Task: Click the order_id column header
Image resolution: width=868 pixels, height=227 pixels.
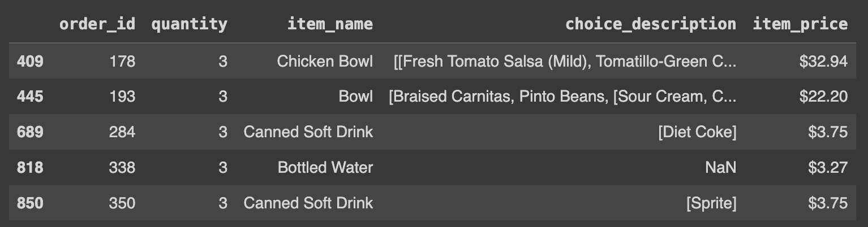Action: point(97,24)
